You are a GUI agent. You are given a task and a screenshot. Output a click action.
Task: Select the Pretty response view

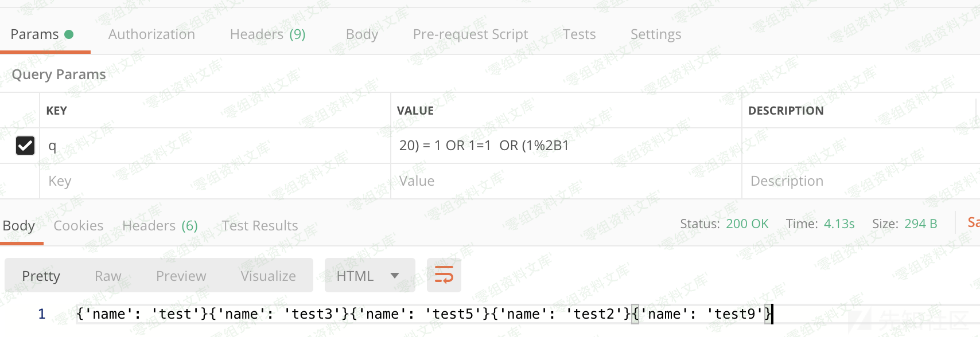41,276
